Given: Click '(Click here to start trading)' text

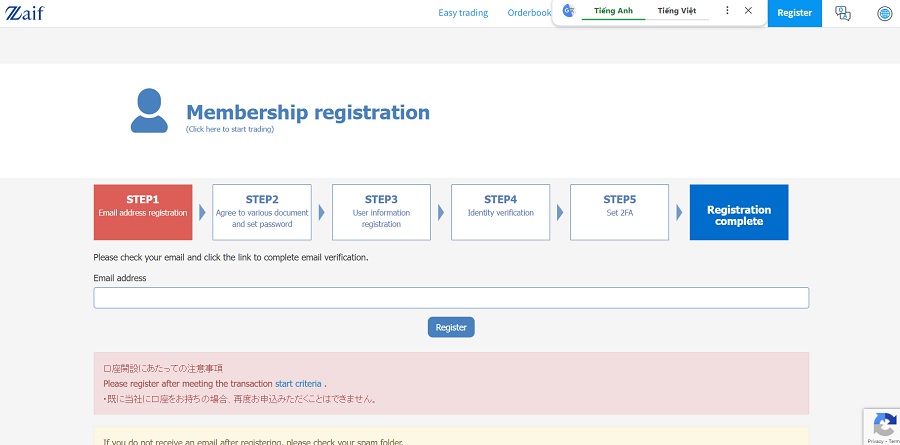Looking at the screenshot, I should point(230,129).
